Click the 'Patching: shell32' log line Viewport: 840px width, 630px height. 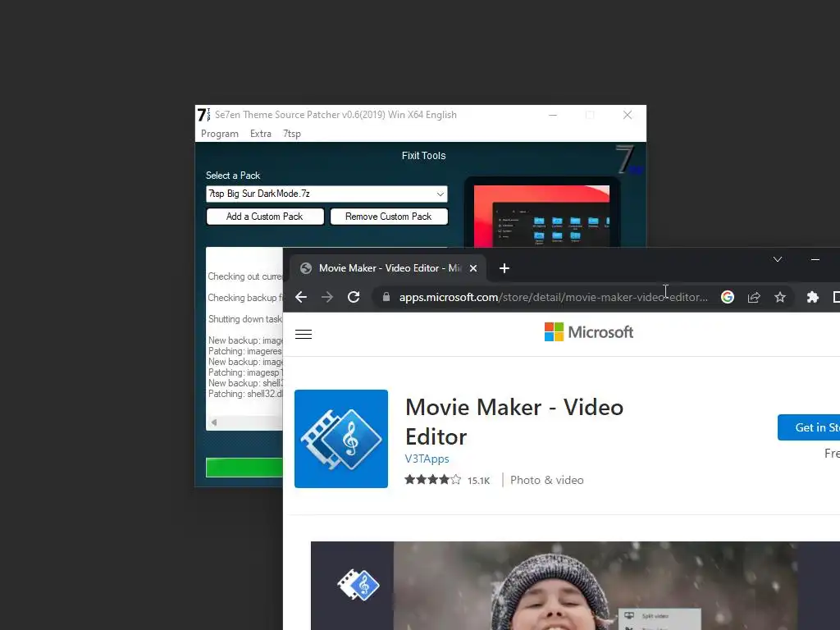[x=244, y=394]
